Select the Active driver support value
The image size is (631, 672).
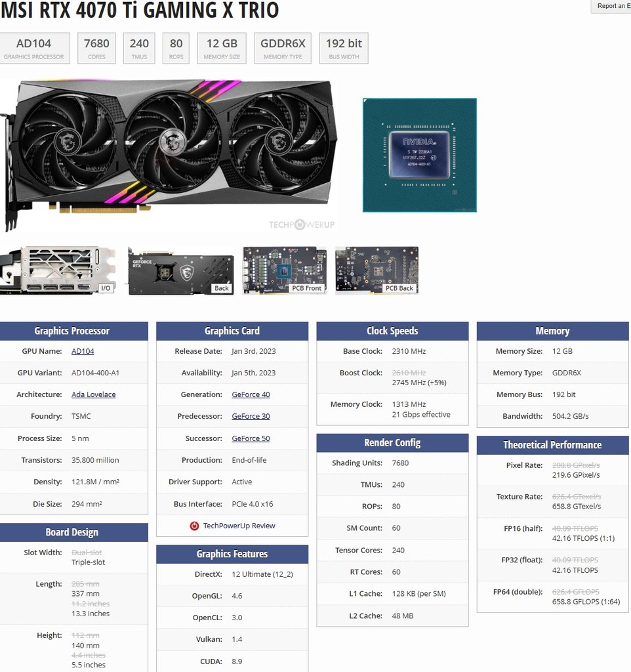241,482
